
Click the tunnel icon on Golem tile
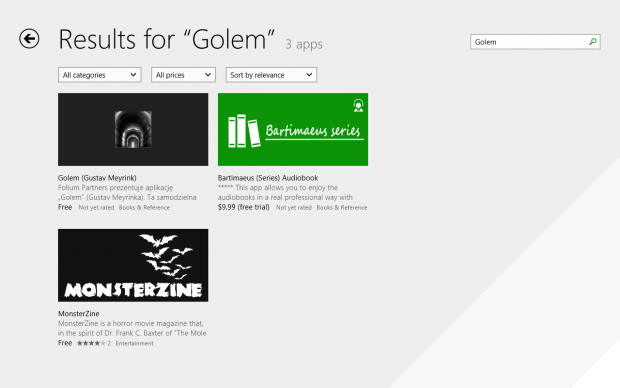click(x=133, y=129)
